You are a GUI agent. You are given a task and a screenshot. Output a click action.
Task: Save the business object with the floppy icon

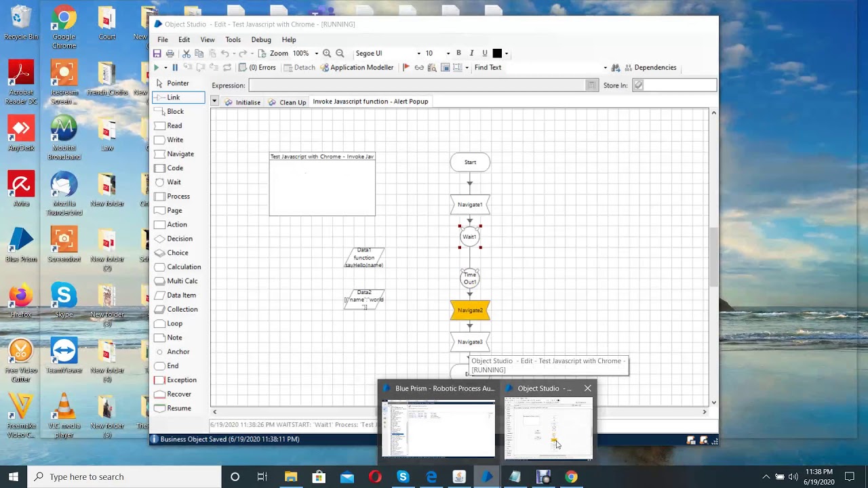(x=157, y=54)
